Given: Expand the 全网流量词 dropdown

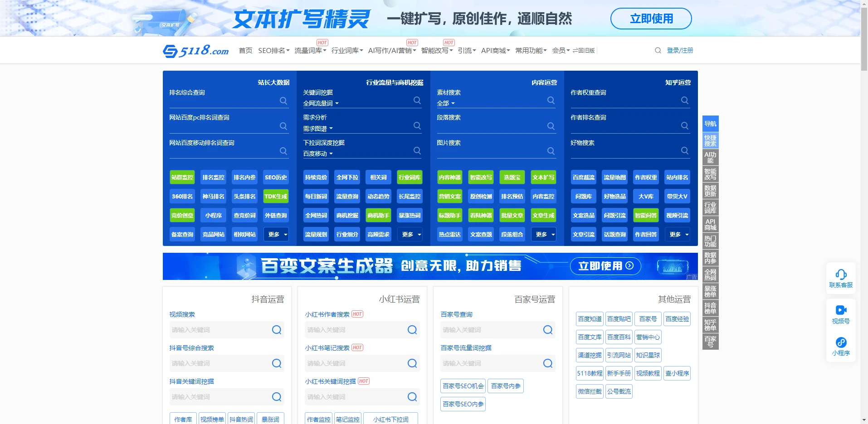Looking at the screenshot, I should click(321, 103).
